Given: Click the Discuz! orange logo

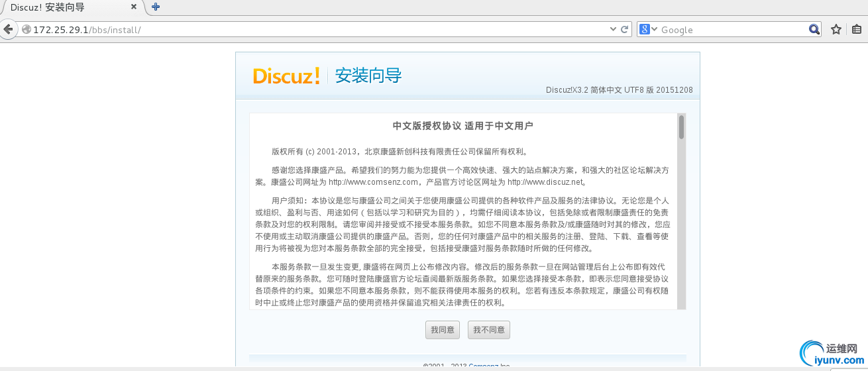Looking at the screenshot, I should coord(286,76).
